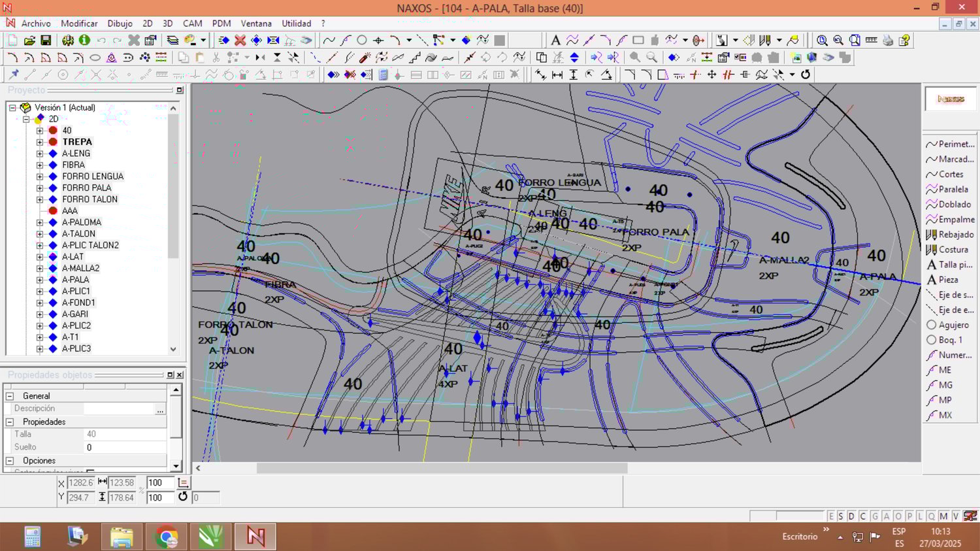Expand the A-PALA tree node
The width and height of the screenshot is (980, 551).
40,280
